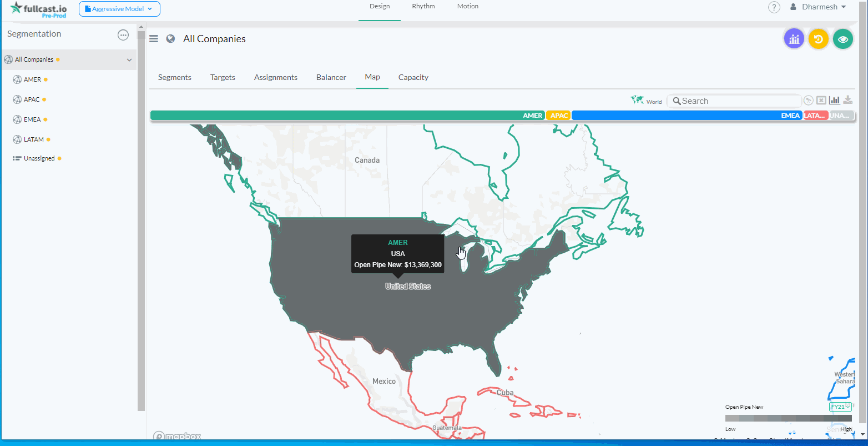
Task: Select the LATAM segment in the tree
Action: tap(33, 139)
